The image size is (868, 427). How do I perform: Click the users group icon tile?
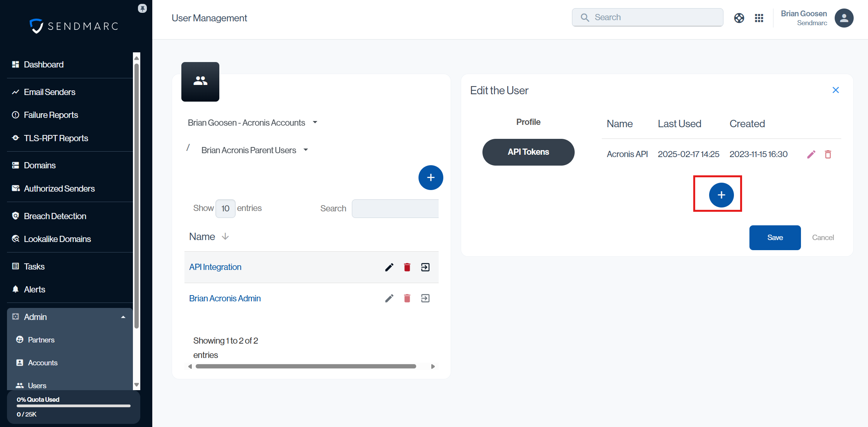pyautogui.click(x=200, y=81)
